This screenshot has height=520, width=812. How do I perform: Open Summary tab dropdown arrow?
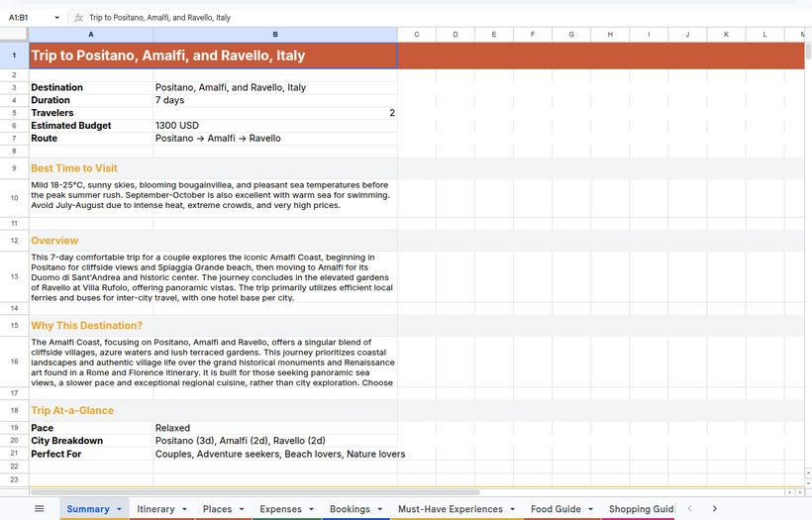point(119,509)
